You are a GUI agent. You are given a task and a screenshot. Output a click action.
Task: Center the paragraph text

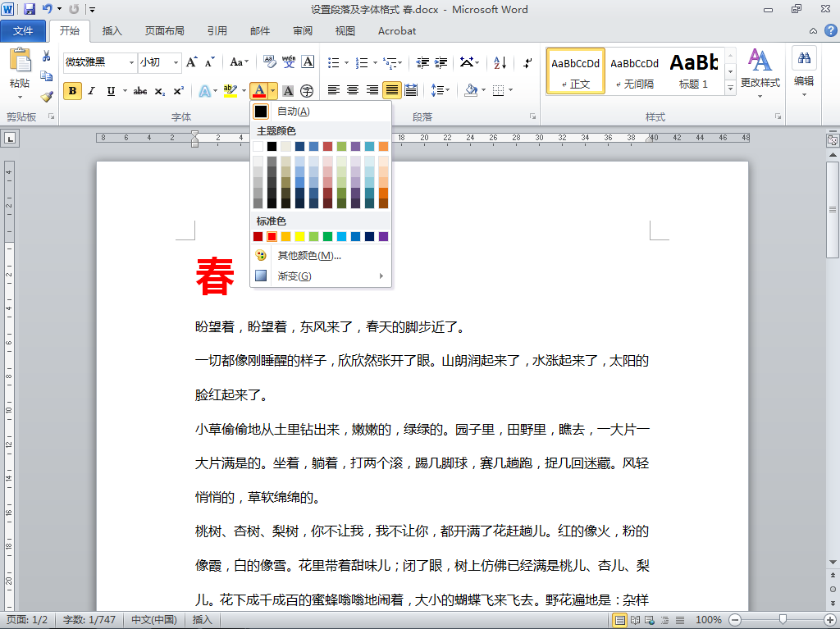pyautogui.click(x=353, y=90)
